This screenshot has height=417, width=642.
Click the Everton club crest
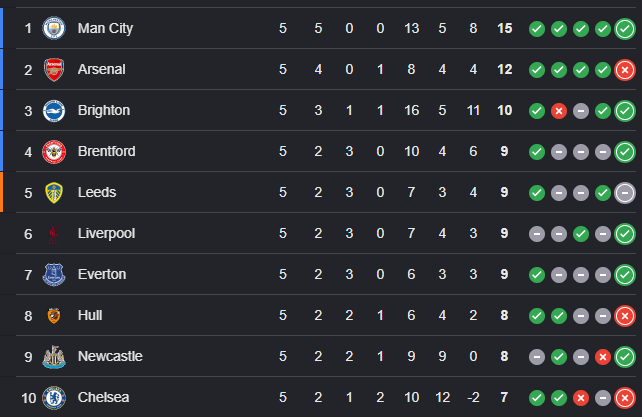coord(54,274)
